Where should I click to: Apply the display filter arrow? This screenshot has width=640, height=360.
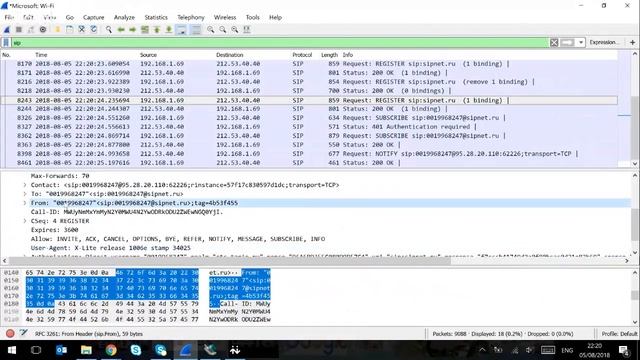tap(567, 42)
